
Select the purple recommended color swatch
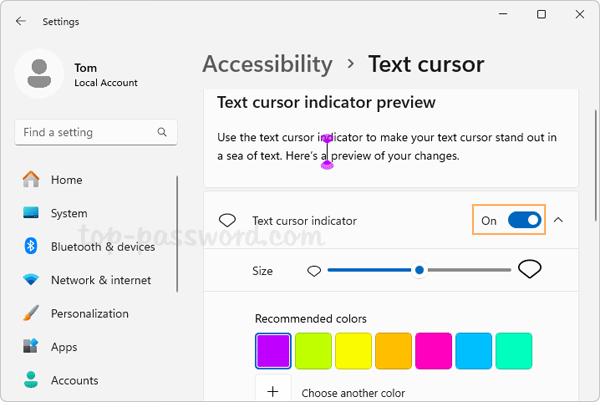273,351
